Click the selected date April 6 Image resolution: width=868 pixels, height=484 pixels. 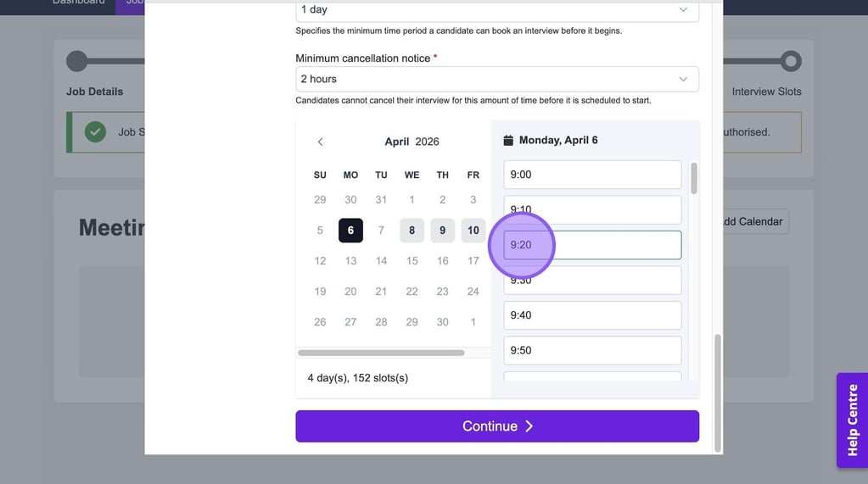[350, 231]
